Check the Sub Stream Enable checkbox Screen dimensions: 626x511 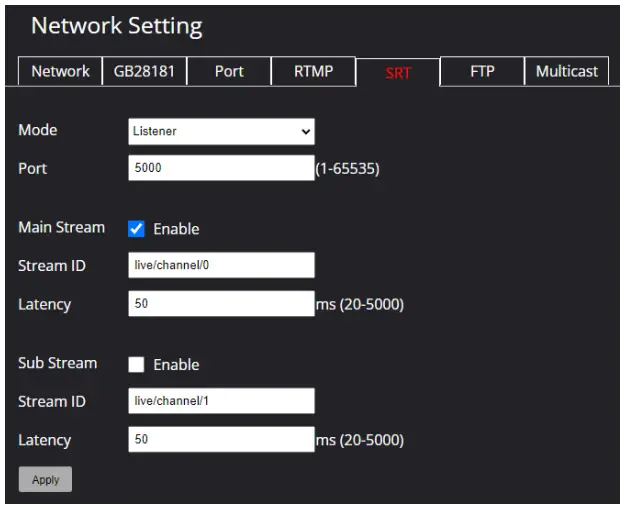137,365
